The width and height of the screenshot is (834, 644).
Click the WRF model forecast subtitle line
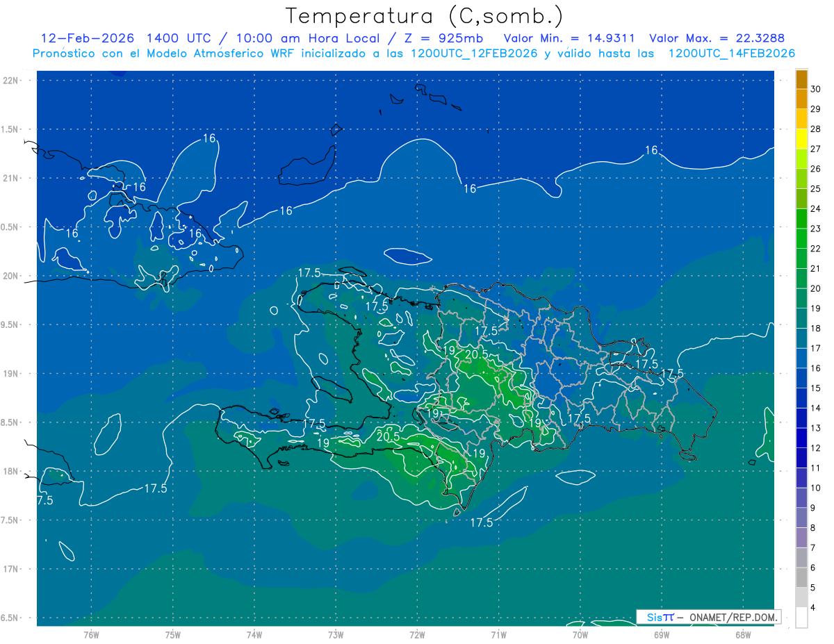click(414, 53)
